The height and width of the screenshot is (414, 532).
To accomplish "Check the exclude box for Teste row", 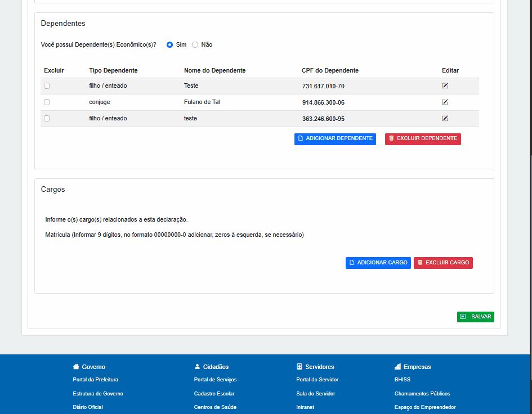I will (47, 86).
